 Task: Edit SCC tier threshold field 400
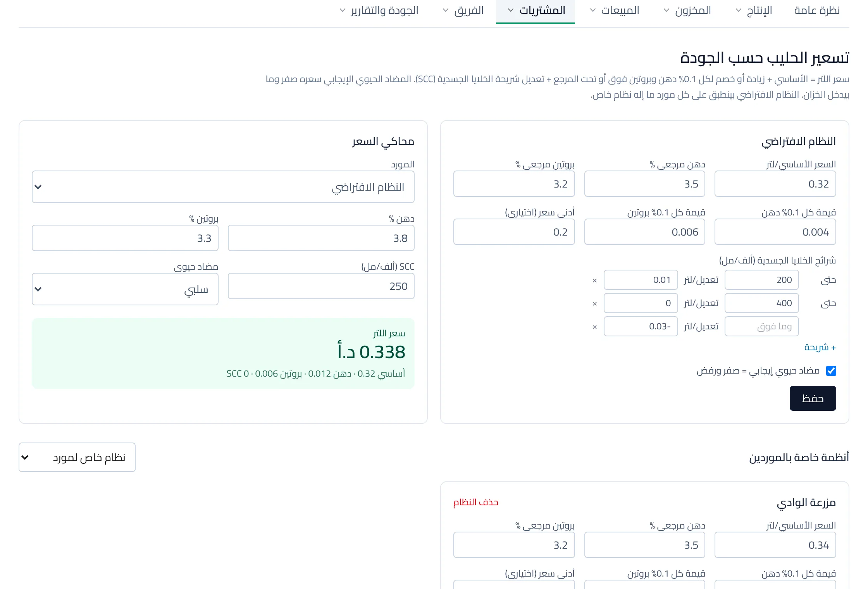761,303
